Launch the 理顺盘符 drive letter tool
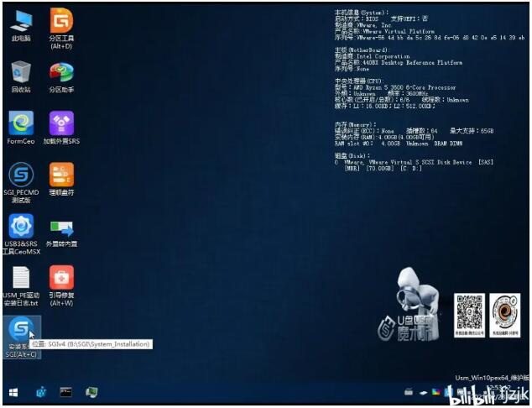 tap(61, 175)
